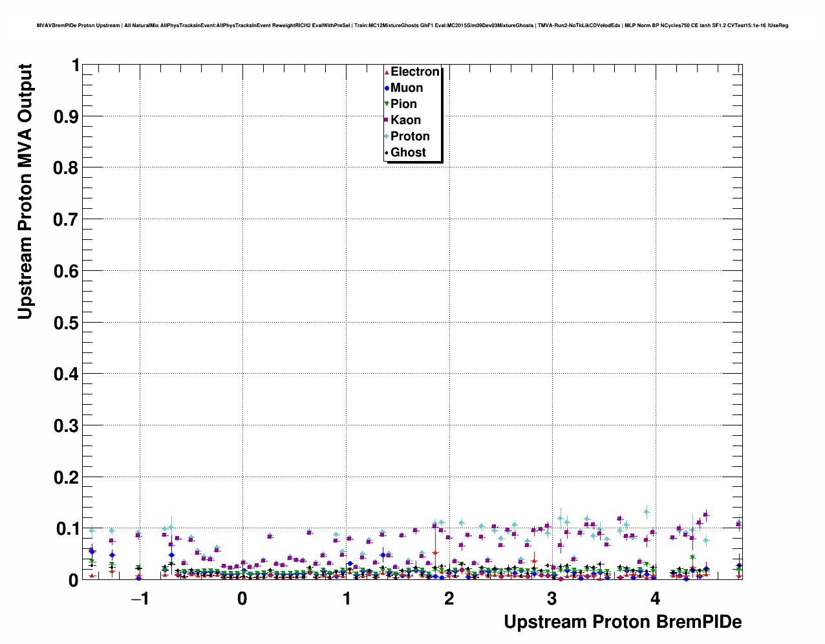Click the cyan Proton legend marker

click(x=387, y=136)
